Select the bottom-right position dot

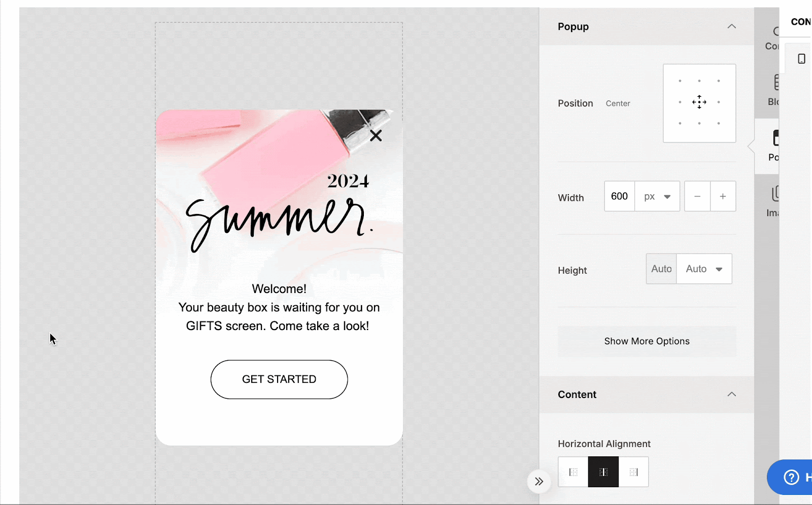[719, 123]
